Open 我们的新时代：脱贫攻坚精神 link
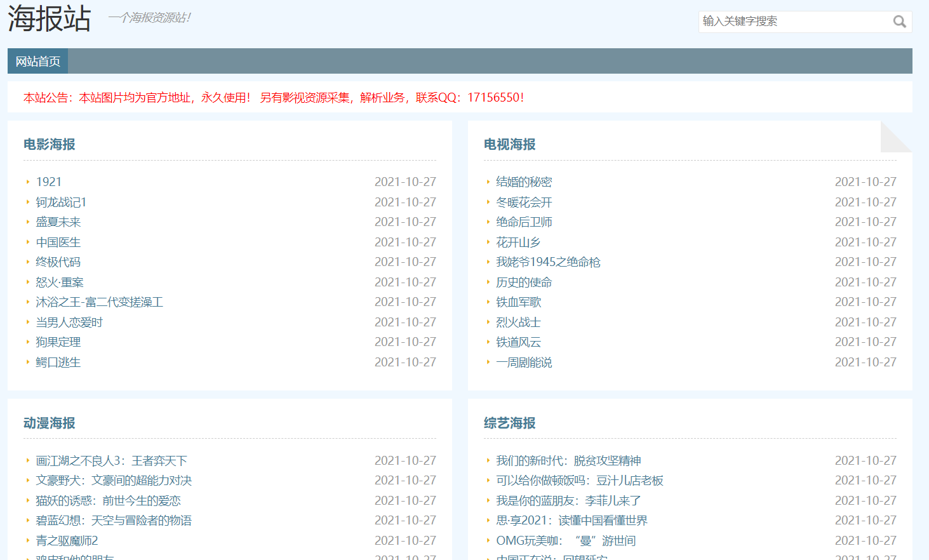The width and height of the screenshot is (929, 560). click(568, 460)
